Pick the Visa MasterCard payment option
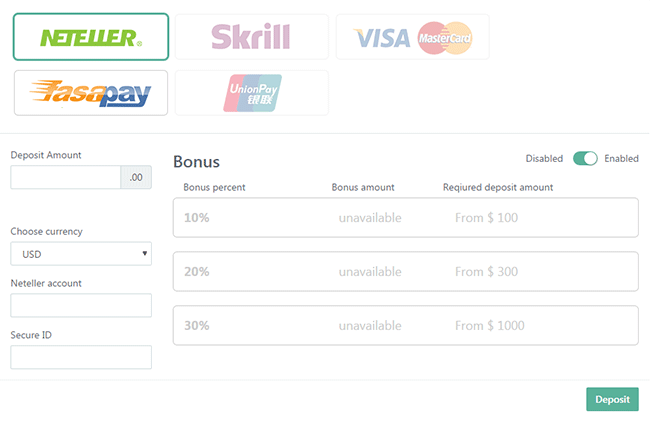The width and height of the screenshot is (650, 421). [x=412, y=37]
